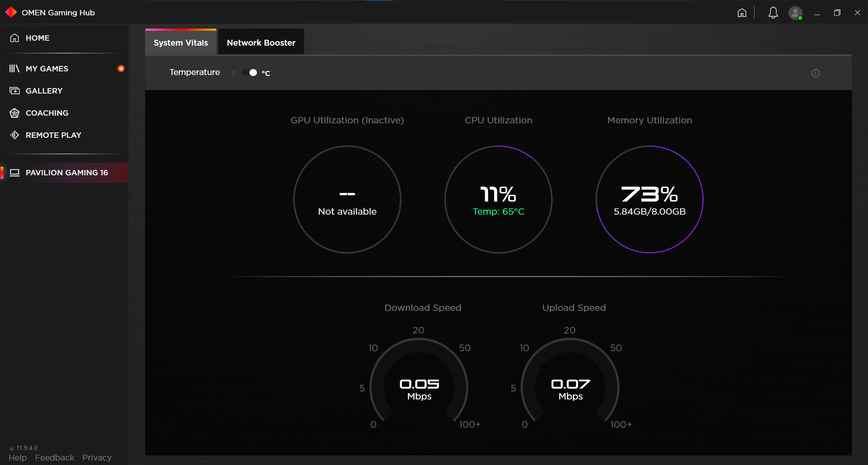Open the Help link
Viewport: 868px width, 465px height.
[x=18, y=457]
